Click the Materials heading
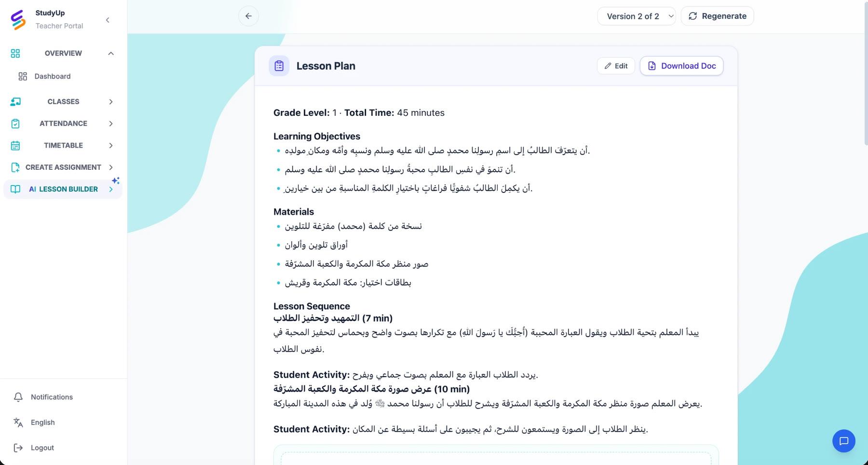 coord(294,212)
